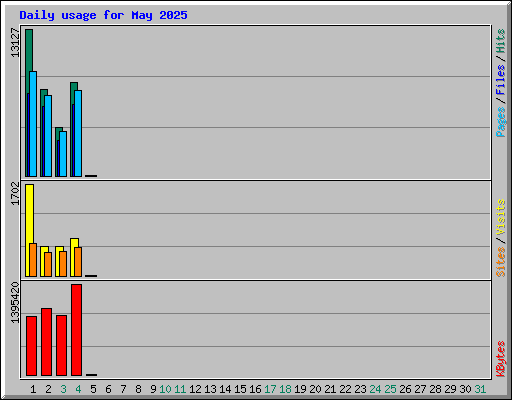512x400 pixels.
Task: Click the day 1 green Hits bar top
Action: coord(29,50)
